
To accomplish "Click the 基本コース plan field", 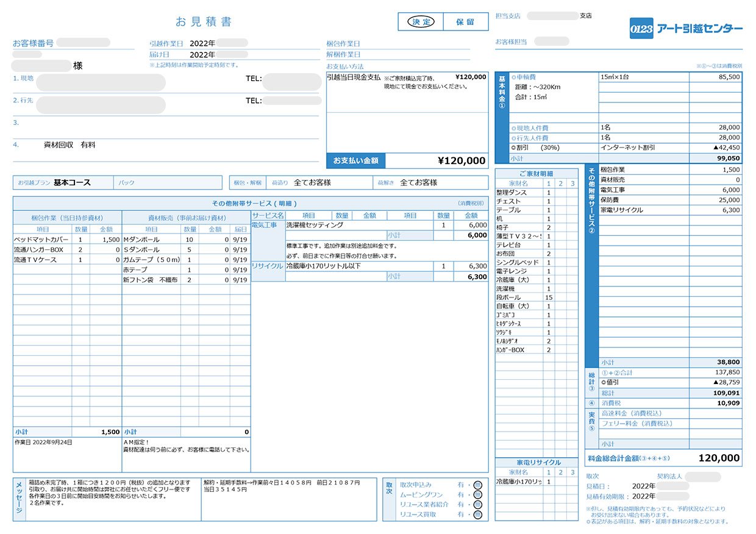I will click(71, 182).
